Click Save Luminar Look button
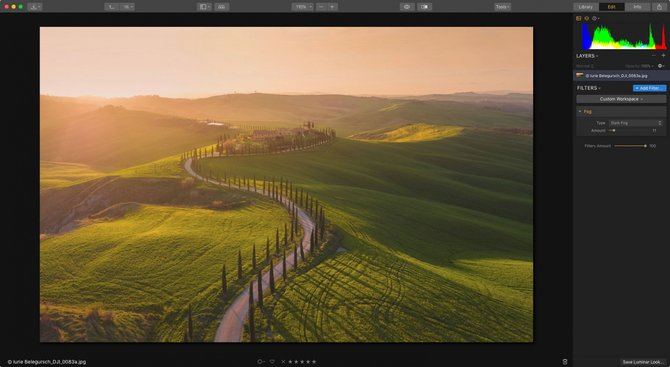This screenshot has height=367, width=670. pos(642,362)
